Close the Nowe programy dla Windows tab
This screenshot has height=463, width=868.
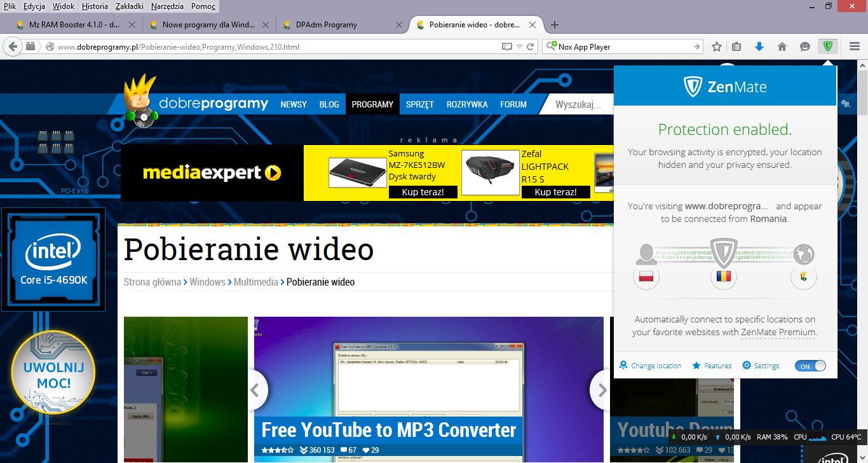(x=266, y=25)
